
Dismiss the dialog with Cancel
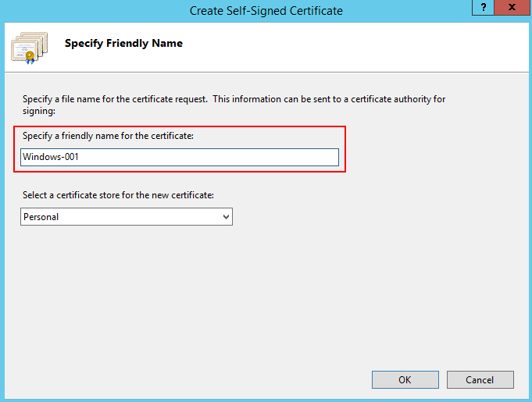tap(480, 379)
